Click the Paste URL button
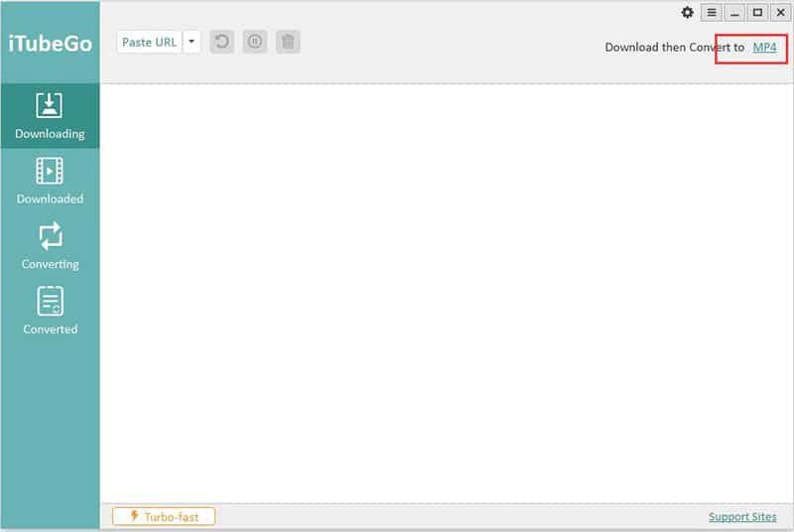This screenshot has width=794, height=532. click(150, 42)
